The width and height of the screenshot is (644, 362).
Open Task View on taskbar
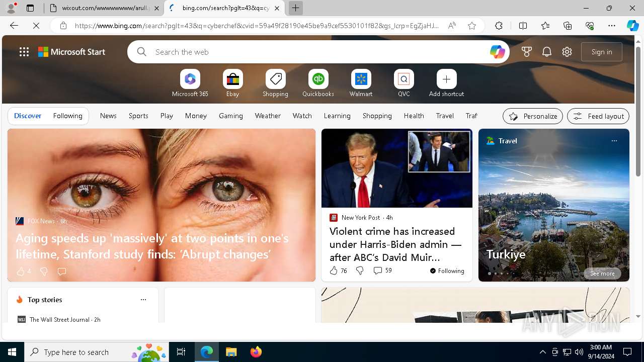coord(181,352)
